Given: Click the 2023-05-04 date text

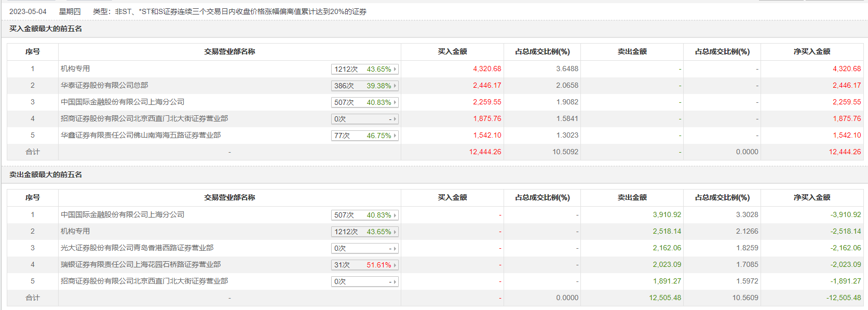Looking at the screenshot, I should [28, 11].
